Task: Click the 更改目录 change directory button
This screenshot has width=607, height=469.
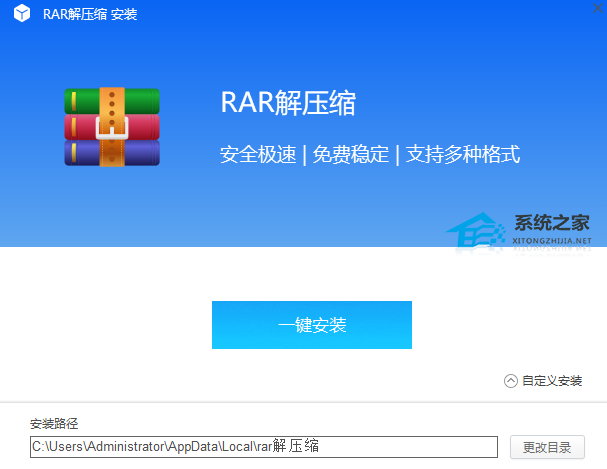Action: [x=547, y=447]
